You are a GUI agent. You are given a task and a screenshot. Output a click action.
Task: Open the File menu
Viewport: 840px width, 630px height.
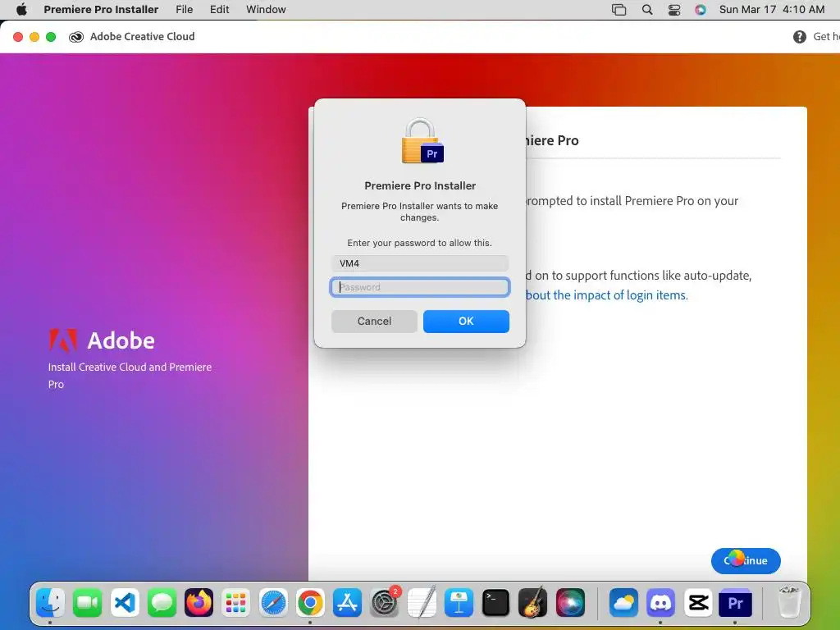(x=185, y=9)
